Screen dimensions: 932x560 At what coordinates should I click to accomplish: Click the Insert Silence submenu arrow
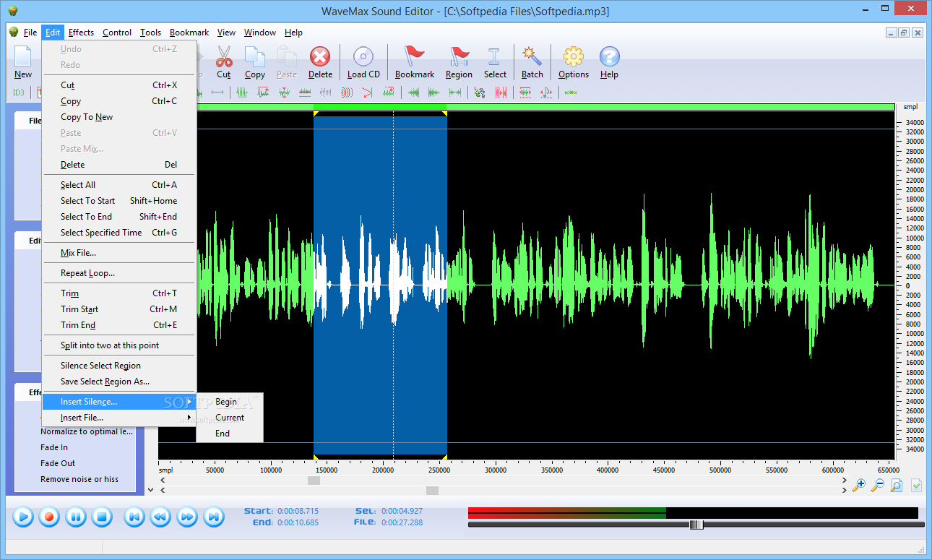point(189,402)
